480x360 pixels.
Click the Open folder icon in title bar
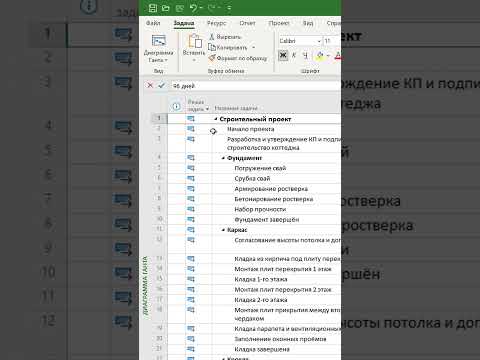coord(166,8)
